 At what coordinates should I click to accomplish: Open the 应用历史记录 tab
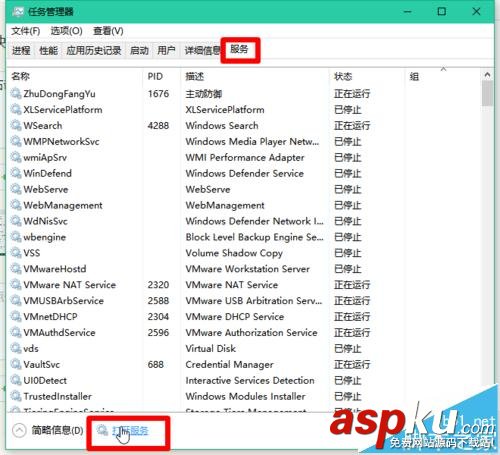(94, 51)
